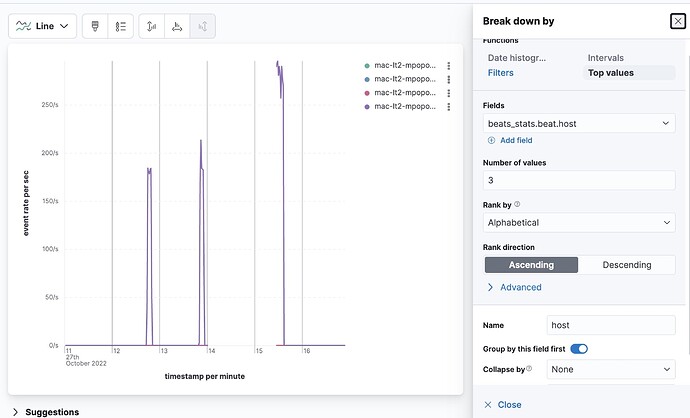Open visual options brush icon

95,26
